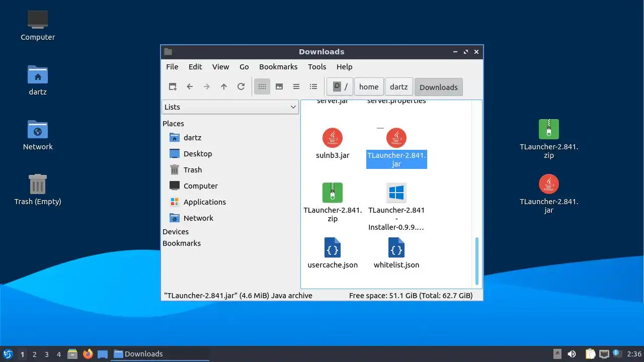Click Downloads window taskbar button
Image resolution: width=644 pixels, height=362 pixels.
(x=160, y=354)
